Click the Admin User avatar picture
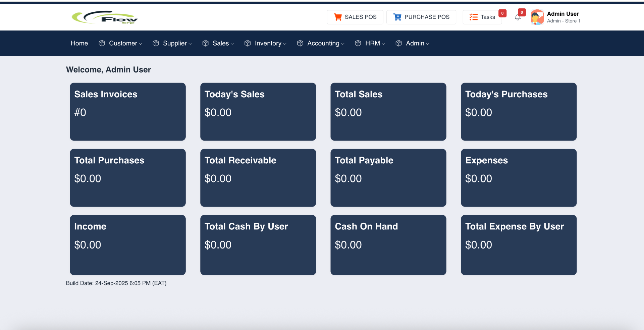644x330 pixels. click(x=537, y=17)
